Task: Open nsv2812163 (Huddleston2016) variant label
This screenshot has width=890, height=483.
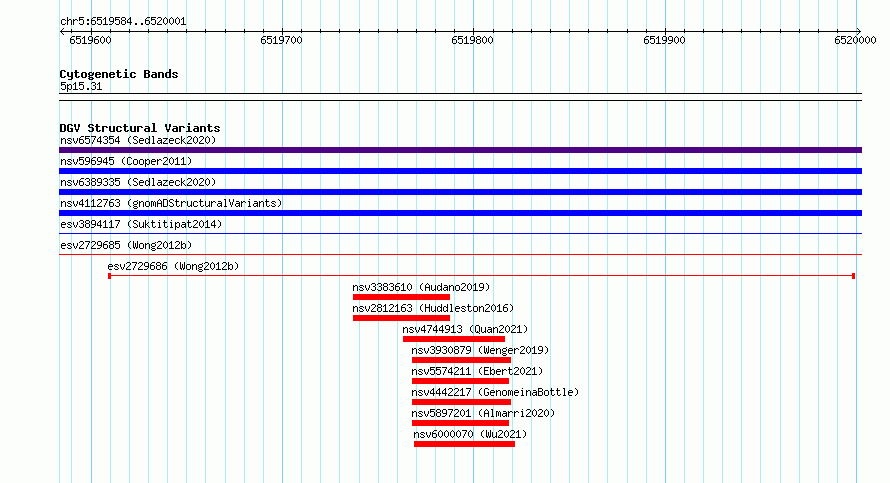Action: coord(433,308)
